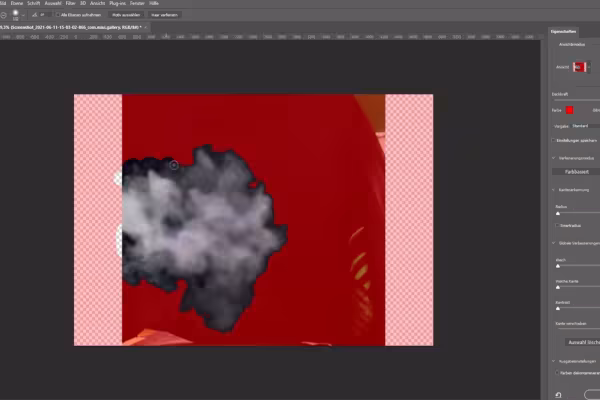Screen dimensions: 600x400
Task: Collapse the Kantenerkennung section
Action: pyautogui.click(x=553, y=190)
